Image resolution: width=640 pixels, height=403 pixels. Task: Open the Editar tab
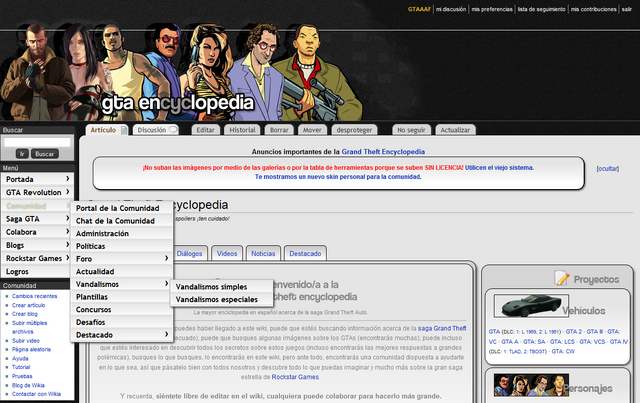[x=205, y=130]
